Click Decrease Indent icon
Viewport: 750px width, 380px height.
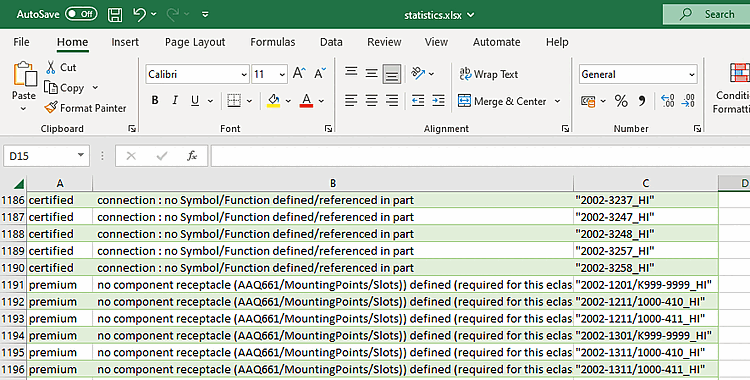(418, 101)
